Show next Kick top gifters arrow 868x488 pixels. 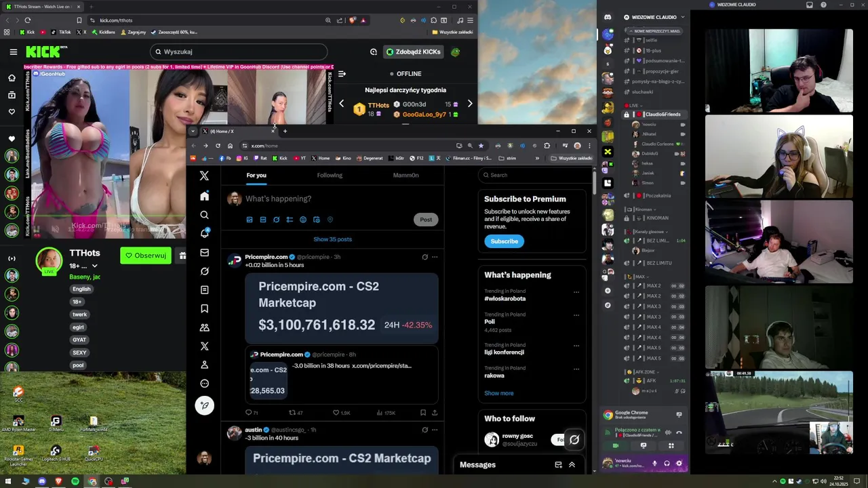pyautogui.click(x=470, y=104)
